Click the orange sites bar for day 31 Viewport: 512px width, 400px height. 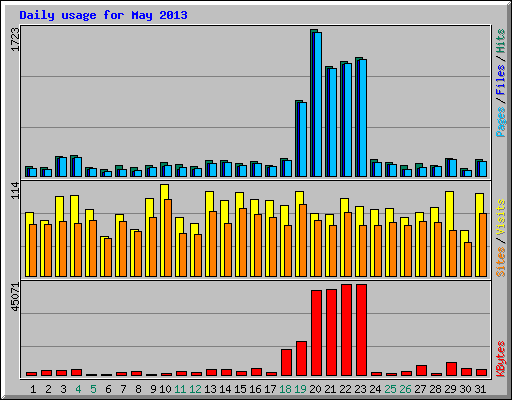[483, 245]
